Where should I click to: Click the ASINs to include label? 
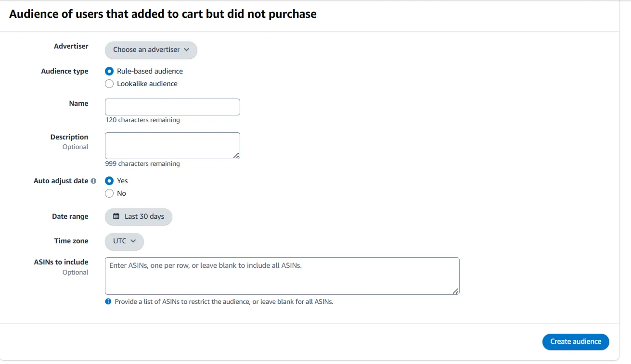point(61,262)
